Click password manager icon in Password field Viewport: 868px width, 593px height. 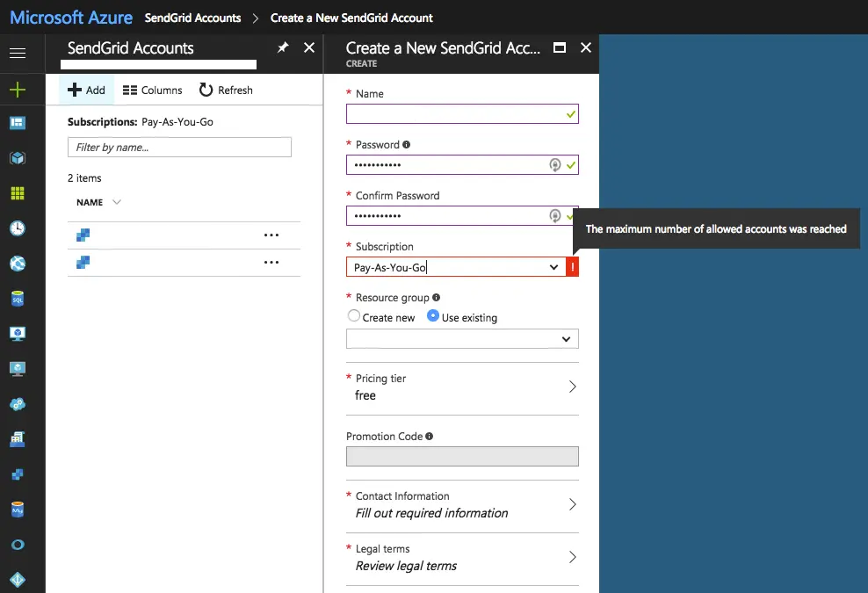tap(554, 165)
